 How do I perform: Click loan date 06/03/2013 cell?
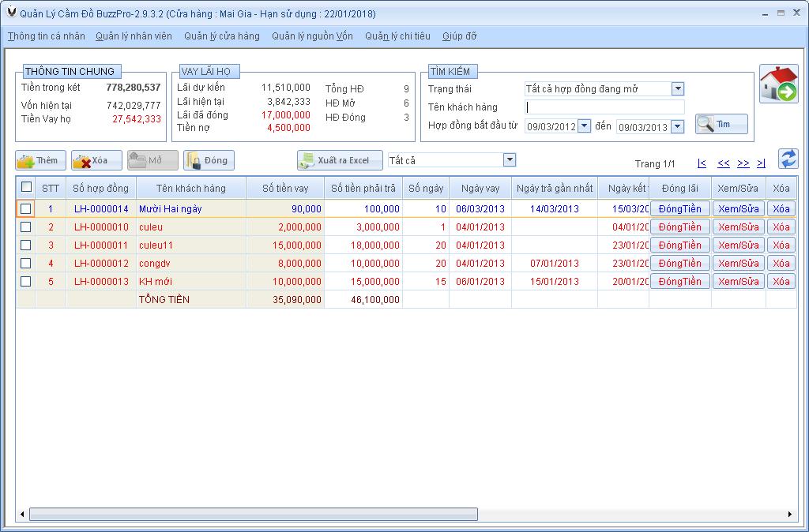tap(480, 209)
